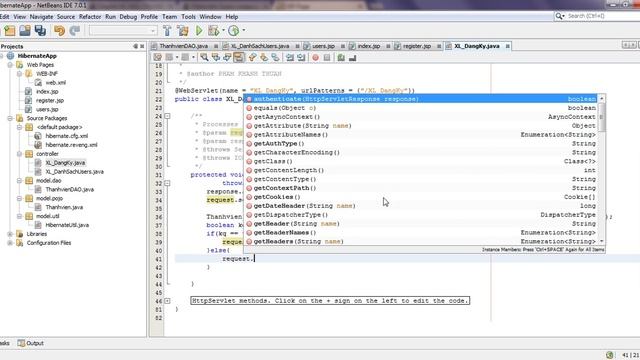
Task: Click the Find Previous Occurrence icon
Action: tap(216, 58)
